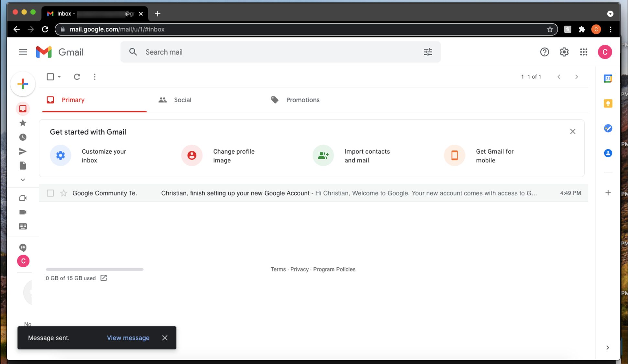Screen dimensions: 628x364
Task: Open Starred mail in sidebar
Action: (x=23, y=123)
